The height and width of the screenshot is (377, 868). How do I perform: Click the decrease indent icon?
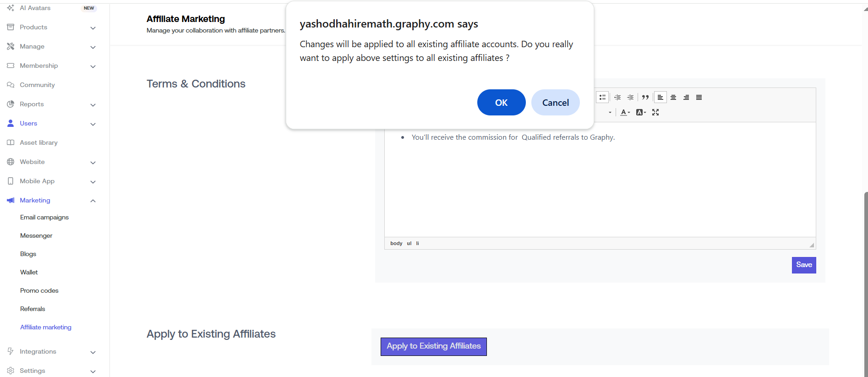[x=617, y=98]
